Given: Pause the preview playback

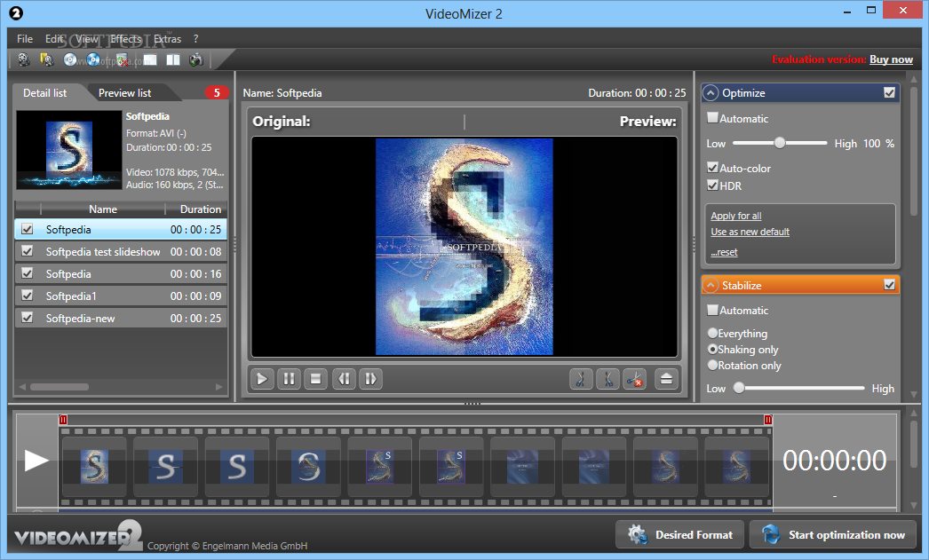Looking at the screenshot, I should [x=290, y=379].
